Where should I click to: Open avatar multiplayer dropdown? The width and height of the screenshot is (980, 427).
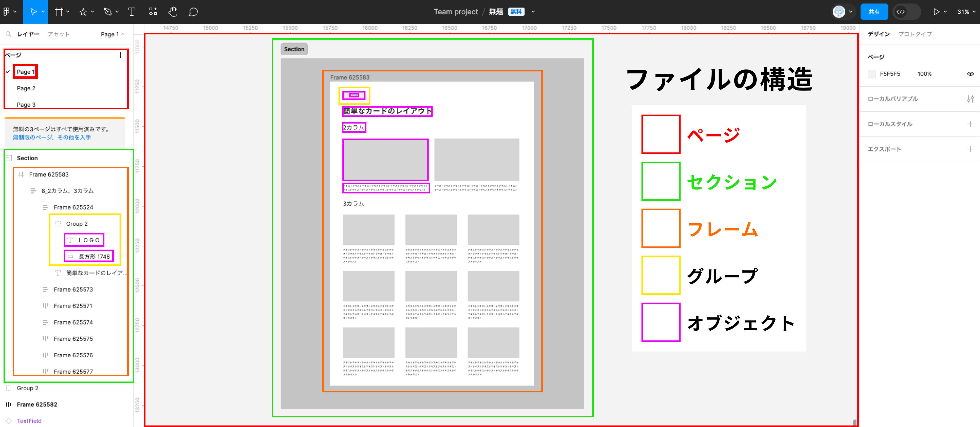click(851, 12)
